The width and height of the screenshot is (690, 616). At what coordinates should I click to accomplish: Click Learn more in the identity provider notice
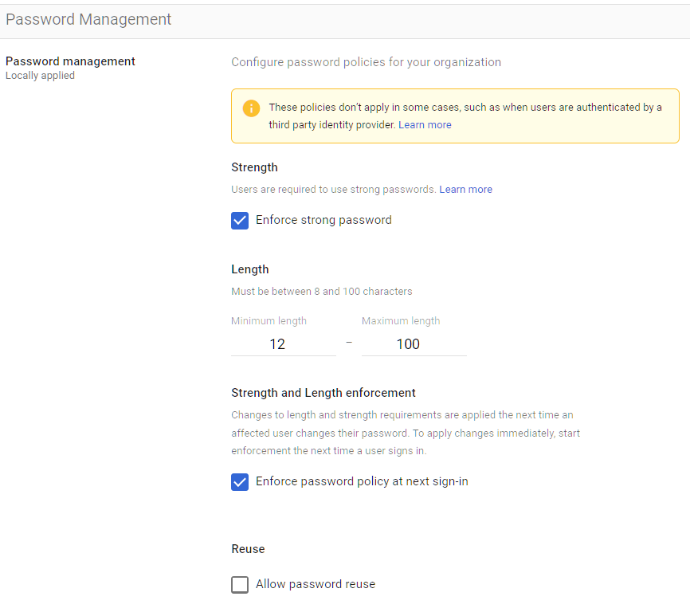pyautogui.click(x=425, y=124)
